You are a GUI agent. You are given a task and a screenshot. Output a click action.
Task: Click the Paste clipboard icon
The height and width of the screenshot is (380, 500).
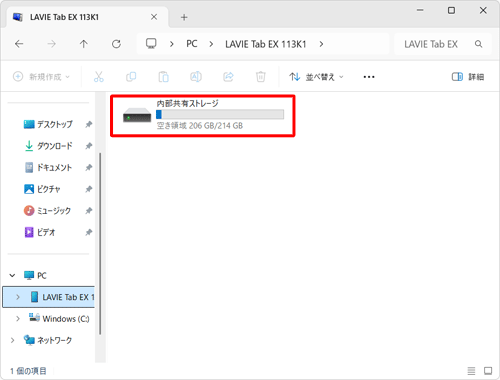163,77
